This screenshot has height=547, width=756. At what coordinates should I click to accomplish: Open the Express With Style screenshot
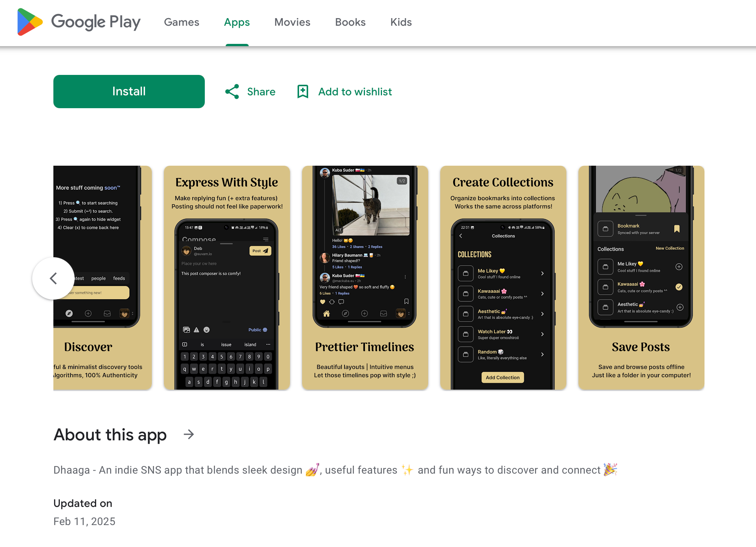tap(227, 278)
